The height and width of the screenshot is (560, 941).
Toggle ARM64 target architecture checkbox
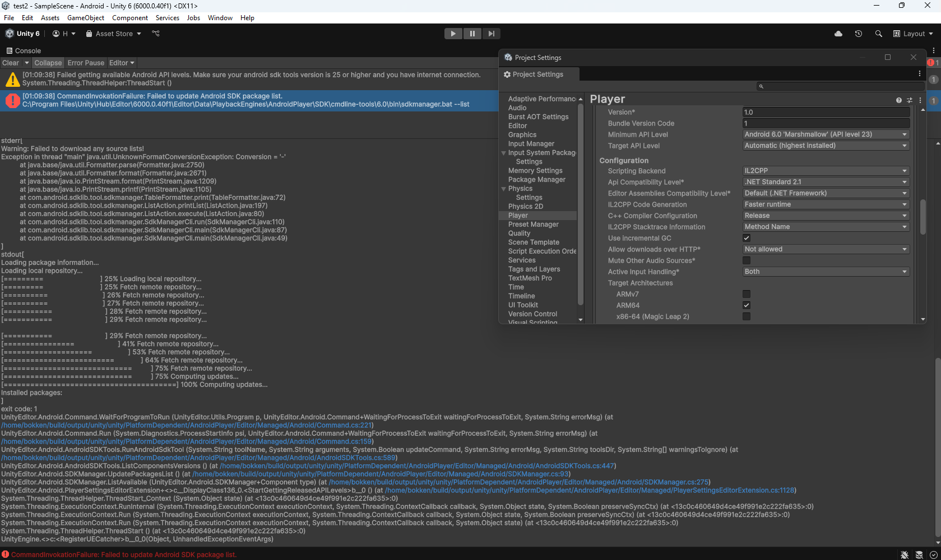pos(747,305)
